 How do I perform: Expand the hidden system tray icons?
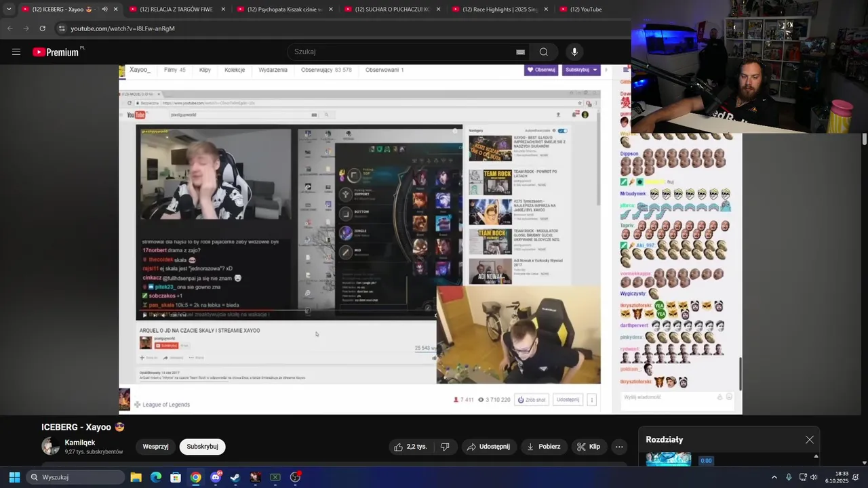(x=774, y=477)
